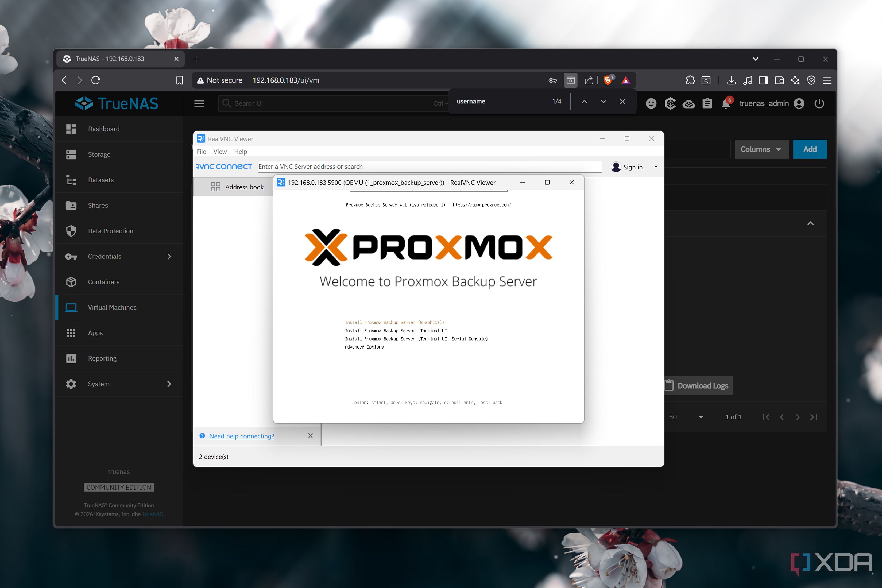Select Advanced Options in Proxmox boot menu
The height and width of the screenshot is (588, 882).
point(364,347)
